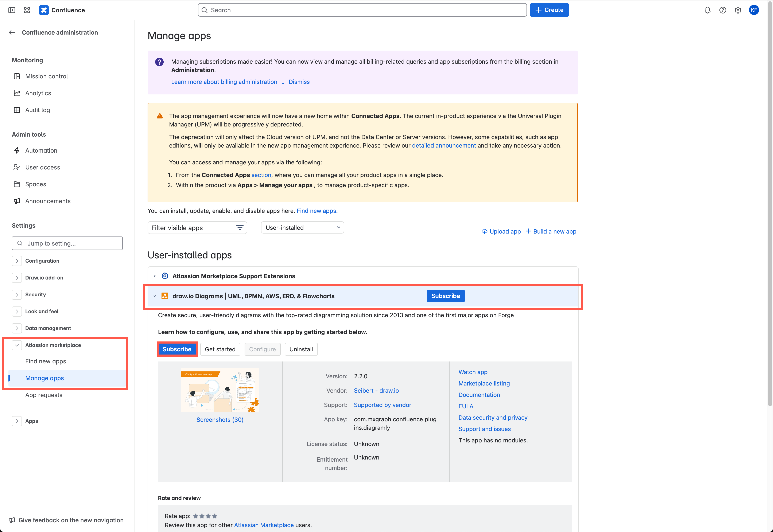Open the User-installed dropdown
The height and width of the screenshot is (532, 773).
[x=302, y=227]
